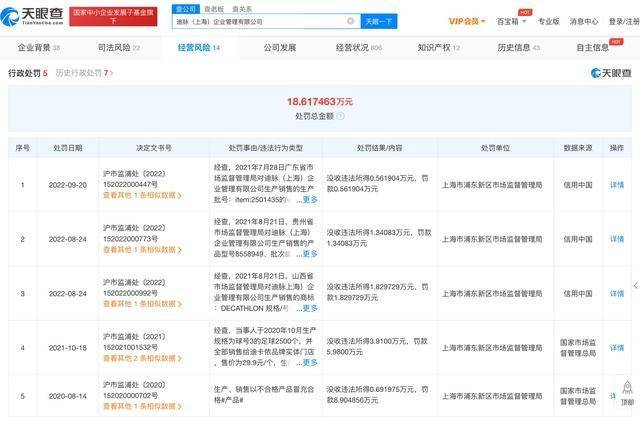Open 详情 for penalty row 3
Screen dimensions: 640x425
coord(617,294)
